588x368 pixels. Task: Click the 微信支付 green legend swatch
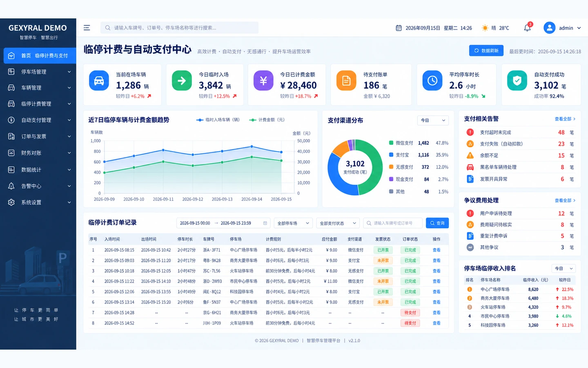click(x=391, y=143)
